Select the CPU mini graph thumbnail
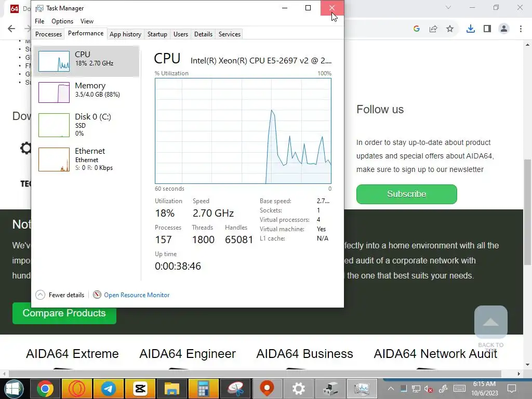 coord(54,61)
